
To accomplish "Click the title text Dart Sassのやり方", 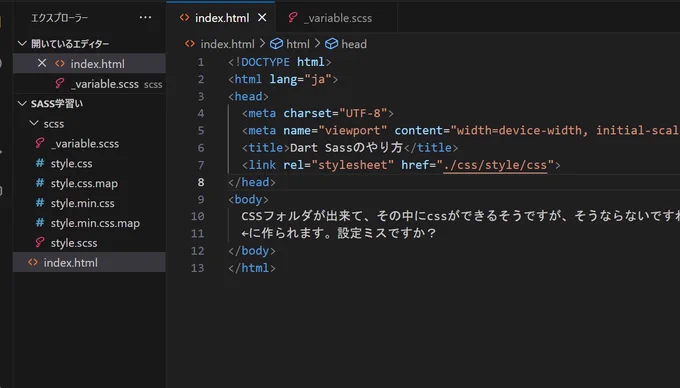I will pos(346,148).
